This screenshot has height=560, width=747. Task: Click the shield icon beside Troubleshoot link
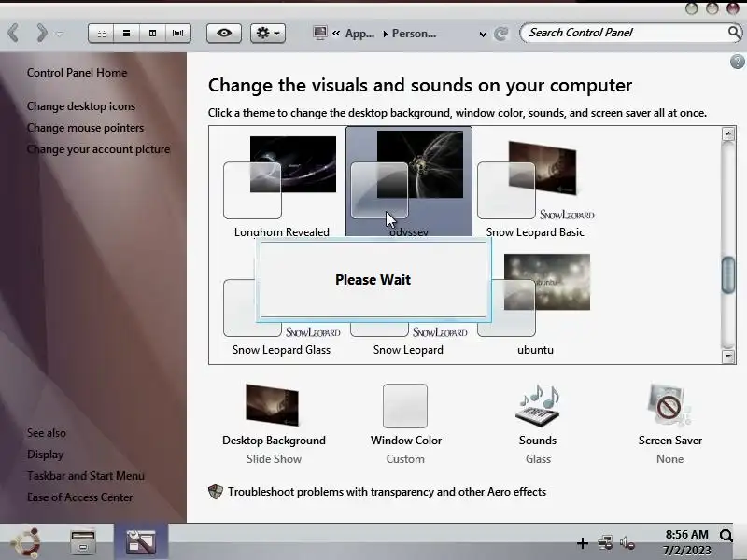pos(216,492)
